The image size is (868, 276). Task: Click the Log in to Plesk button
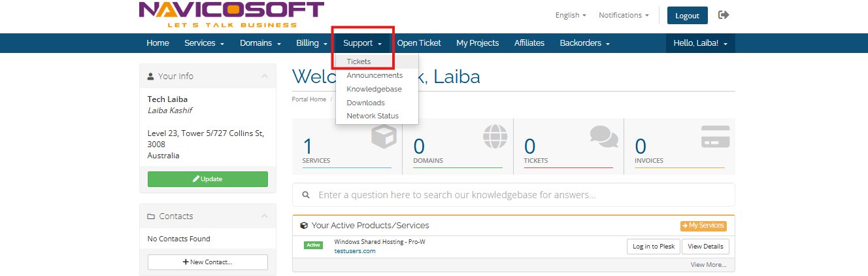pos(653,247)
